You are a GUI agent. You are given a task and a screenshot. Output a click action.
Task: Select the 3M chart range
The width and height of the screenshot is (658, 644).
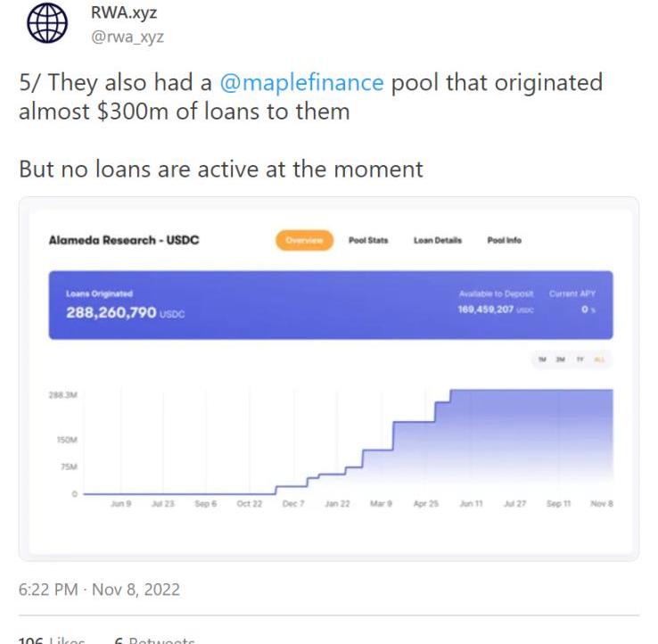pyautogui.click(x=560, y=359)
